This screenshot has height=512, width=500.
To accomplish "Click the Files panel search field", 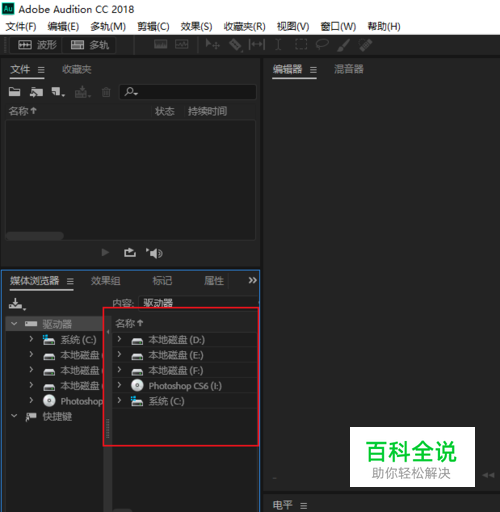I will pyautogui.click(x=188, y=92).
